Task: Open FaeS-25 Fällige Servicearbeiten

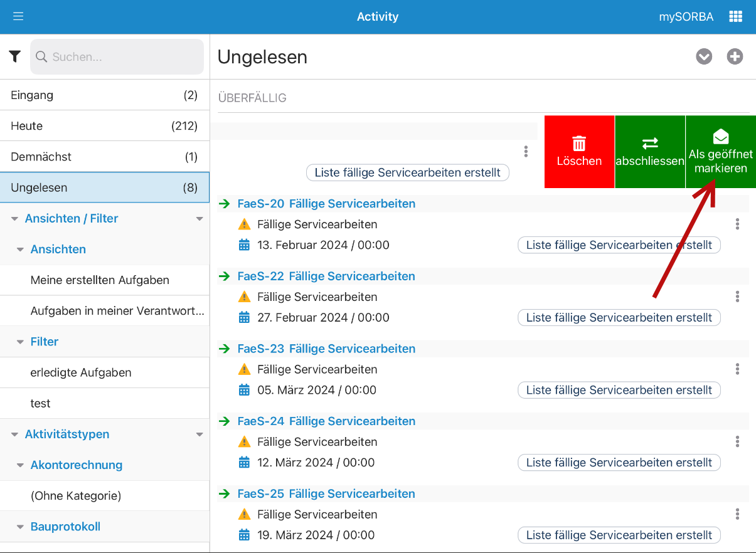Action: click(x=326, y=494)
